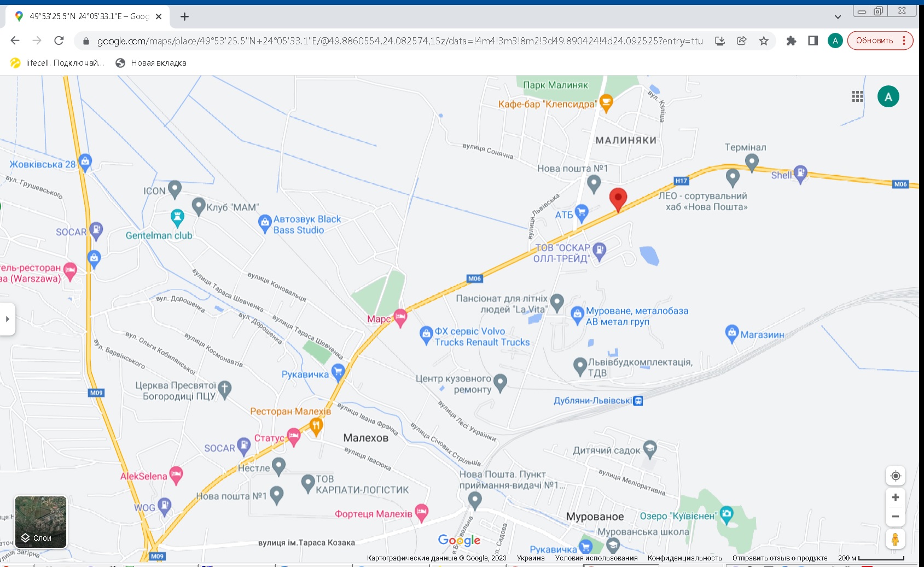The height and width of the screenshot is (567, 924).
Task: Expand the tab search dropdown
Action: [x=838, y=17]
